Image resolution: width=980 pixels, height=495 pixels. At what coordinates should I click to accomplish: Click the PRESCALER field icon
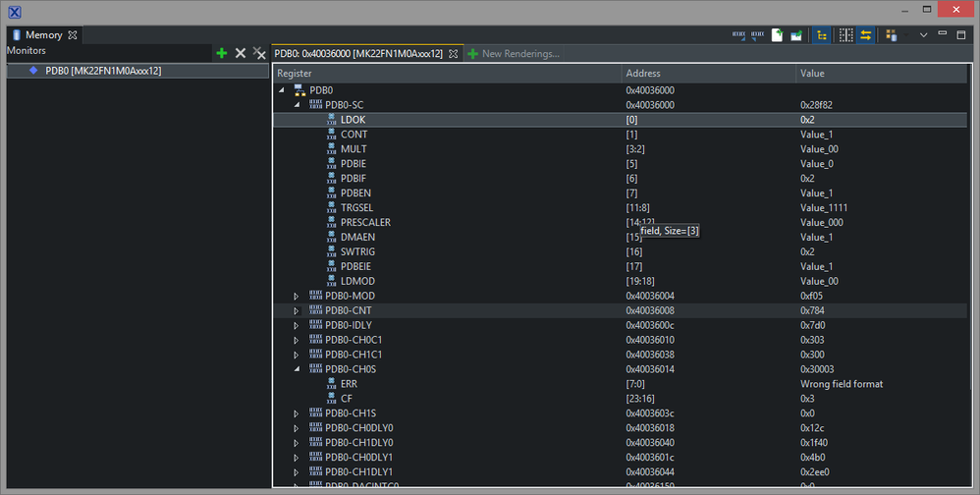331,222
